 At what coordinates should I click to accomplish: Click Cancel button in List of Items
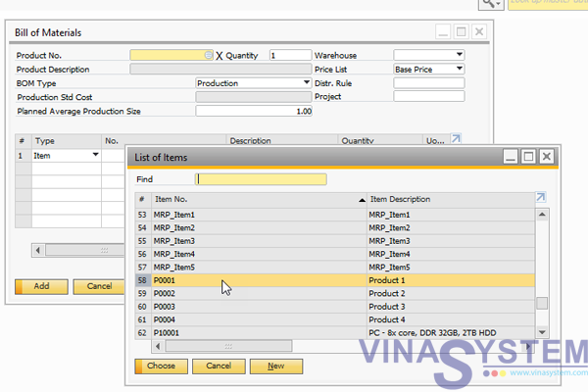pos(219,367)
